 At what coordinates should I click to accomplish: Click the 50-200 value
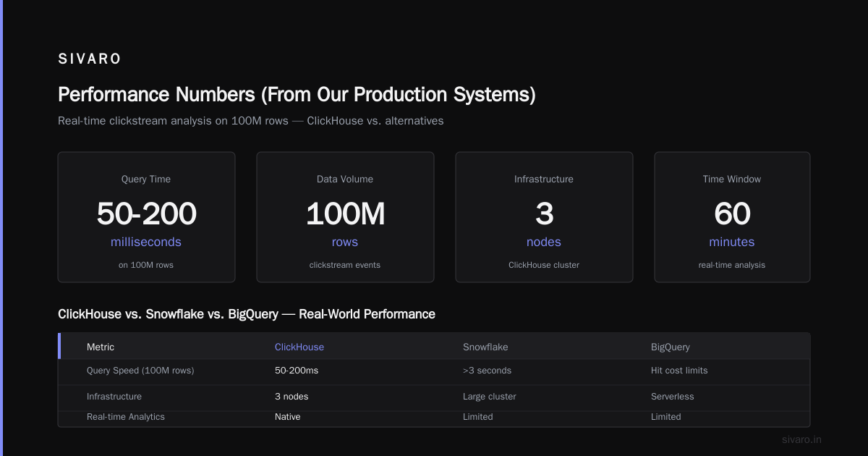(146, 214)
